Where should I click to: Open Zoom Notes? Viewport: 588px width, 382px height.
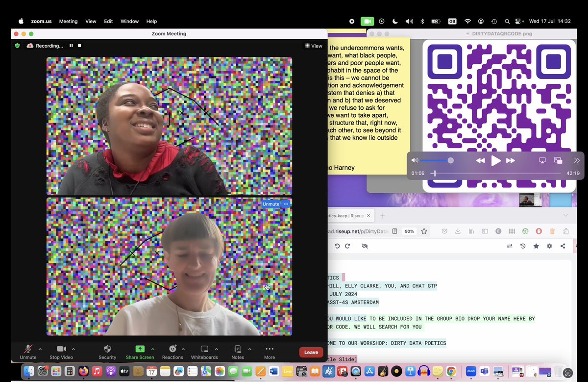coord(238,352)
